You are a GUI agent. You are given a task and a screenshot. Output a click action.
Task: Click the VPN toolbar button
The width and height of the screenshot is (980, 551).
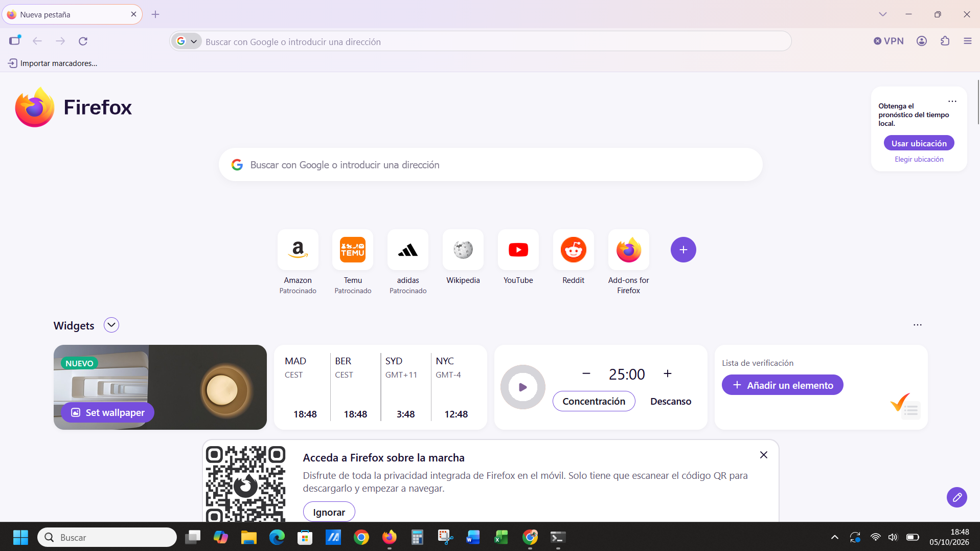coord(888,41)
